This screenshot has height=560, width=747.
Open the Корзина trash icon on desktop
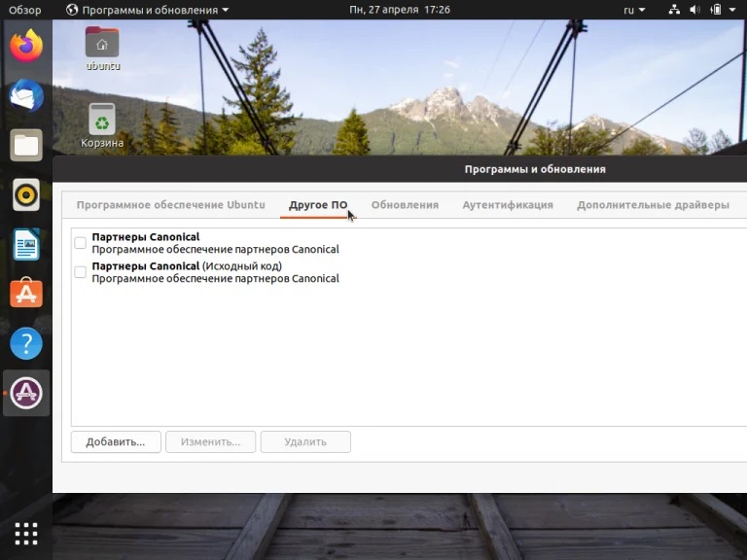[x=102, y=126]
